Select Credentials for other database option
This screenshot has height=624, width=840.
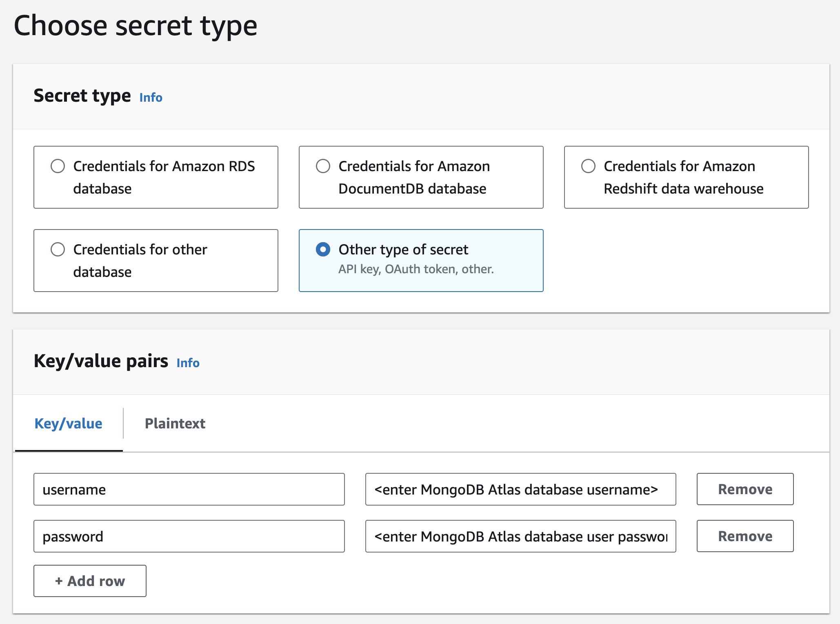point(58,250)
